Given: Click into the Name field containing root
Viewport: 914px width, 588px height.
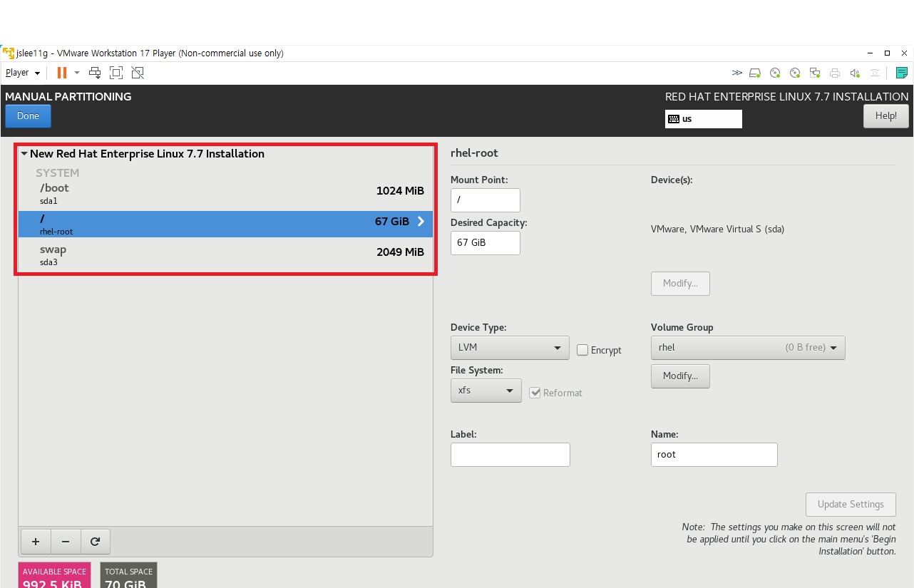Looking at the screenshot, I should click(714, 455).
